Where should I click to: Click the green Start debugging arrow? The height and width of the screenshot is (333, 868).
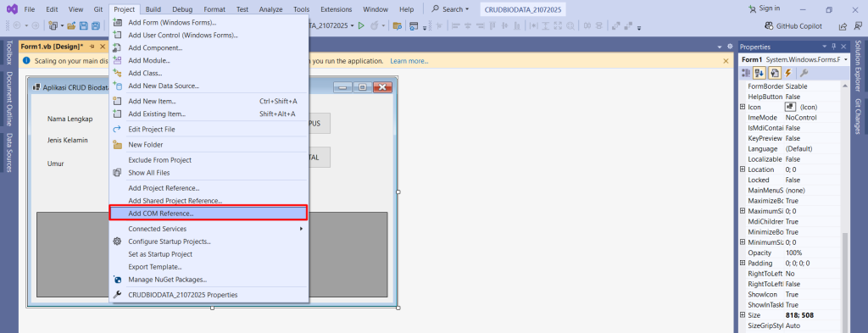[361, 25]
